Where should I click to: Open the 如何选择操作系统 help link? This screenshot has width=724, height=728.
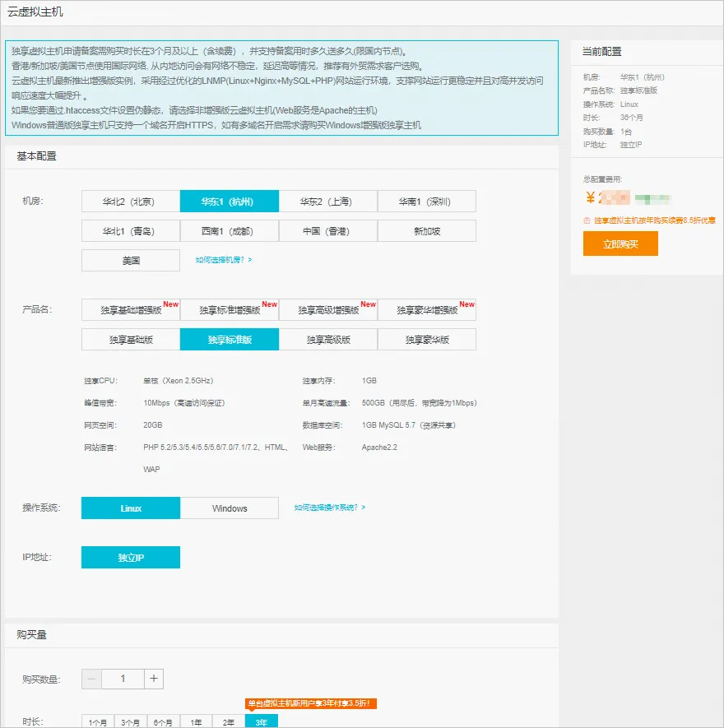[329, 508]
